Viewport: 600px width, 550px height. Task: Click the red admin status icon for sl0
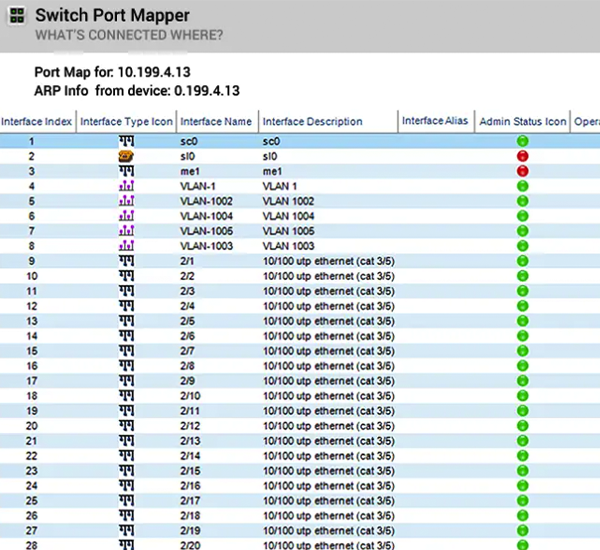(523, 156)
